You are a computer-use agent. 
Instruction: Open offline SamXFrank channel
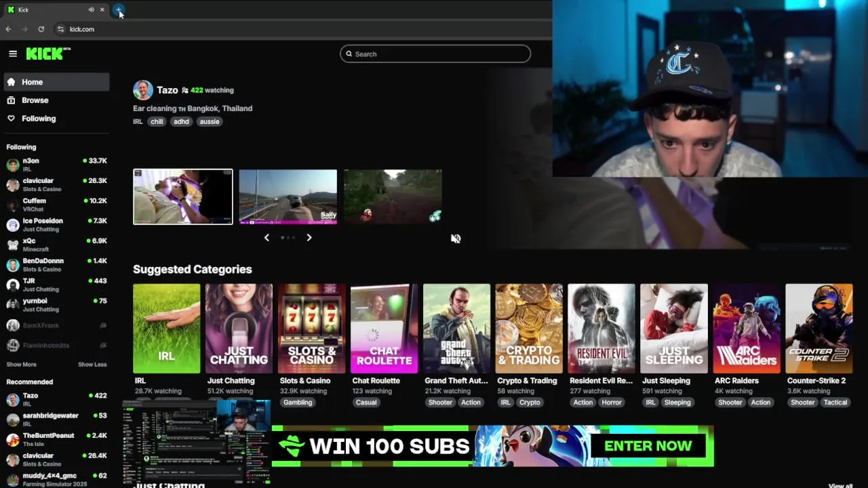[x=56, y=325]
